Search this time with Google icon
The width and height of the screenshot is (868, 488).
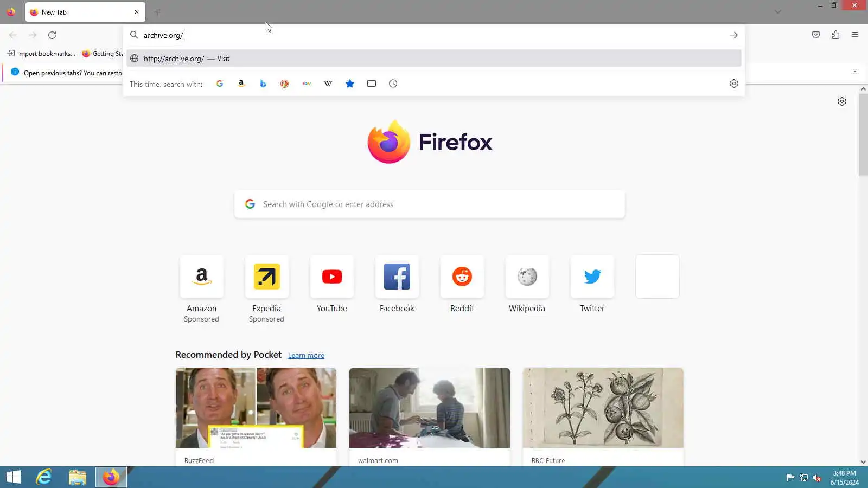(220, 84)
